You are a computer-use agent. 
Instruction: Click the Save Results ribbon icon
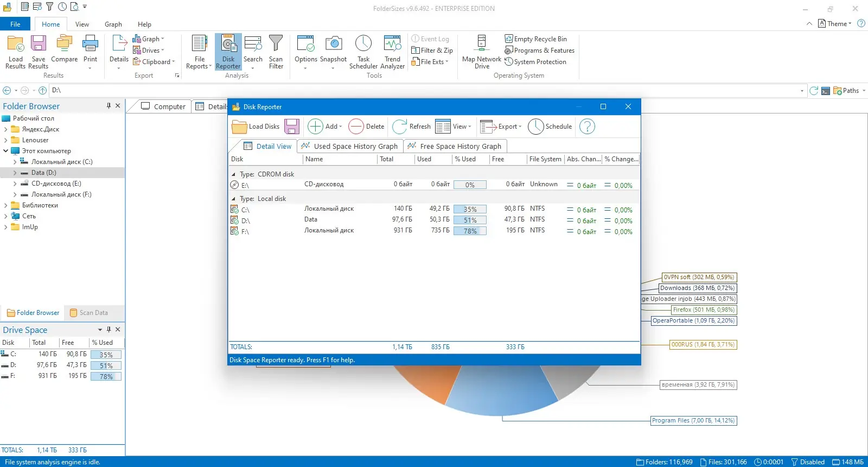tap(38, 52)
